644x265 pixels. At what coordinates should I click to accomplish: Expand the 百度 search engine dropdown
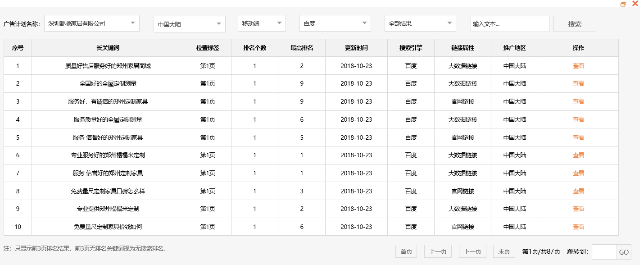(335, 23)
